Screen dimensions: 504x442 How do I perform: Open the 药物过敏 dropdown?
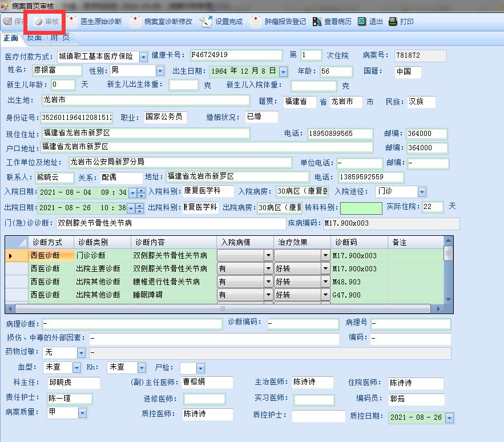(x=81, y=353)
